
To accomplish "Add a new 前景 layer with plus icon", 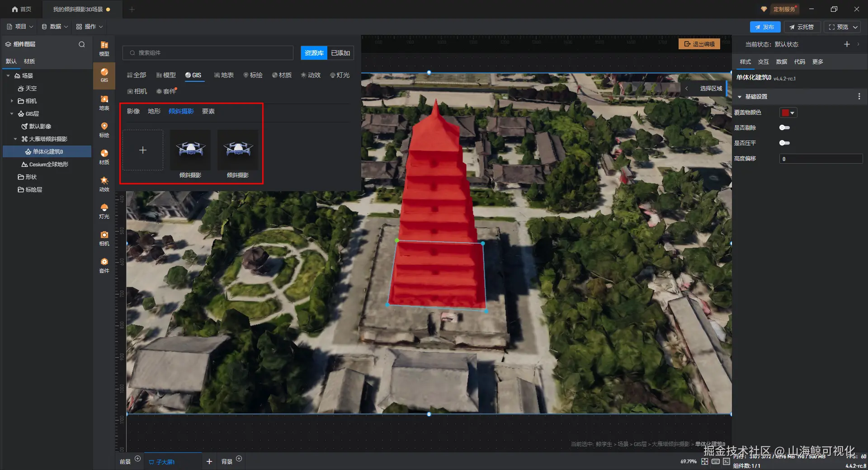I will tap(138, 459).
